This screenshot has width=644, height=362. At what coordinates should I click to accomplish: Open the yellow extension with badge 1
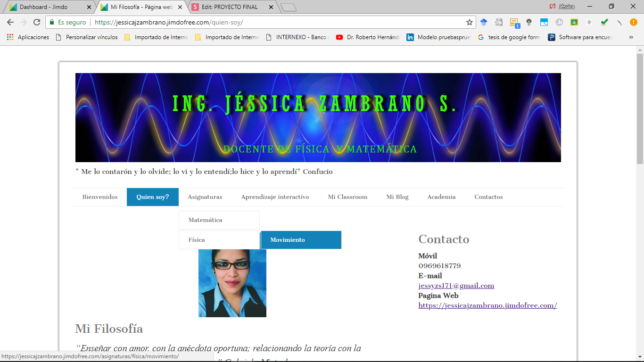click(514, 23)
